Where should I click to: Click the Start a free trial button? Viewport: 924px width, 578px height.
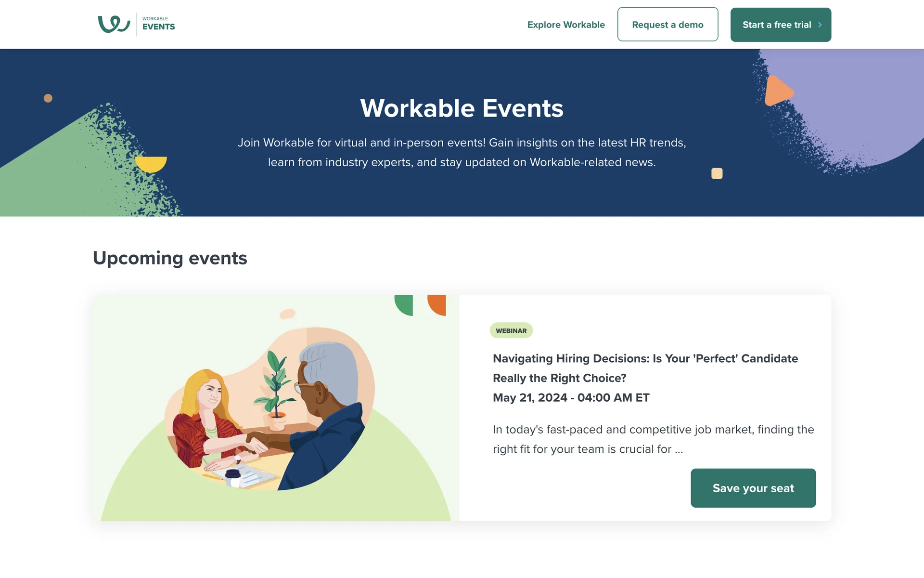point(776,25)
